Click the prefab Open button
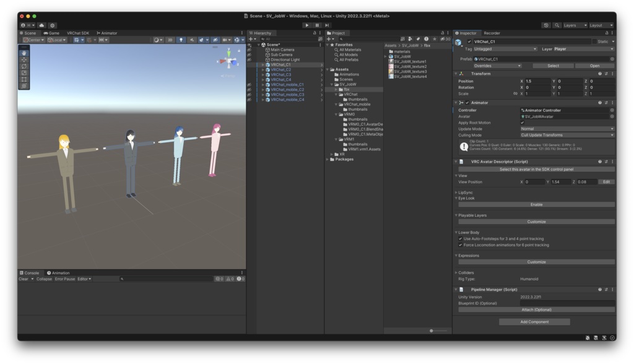The image size is (634, 364). click(594, 66)
